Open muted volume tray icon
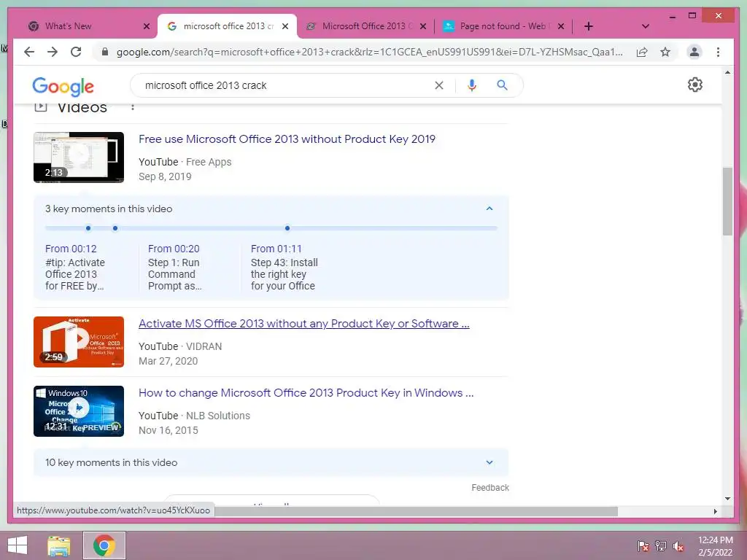This screenshot has width=747, height=560. coord(678,546)
